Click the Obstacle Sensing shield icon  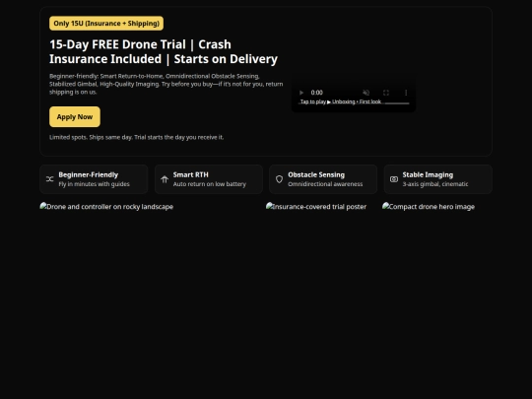[x=279, y=179]
